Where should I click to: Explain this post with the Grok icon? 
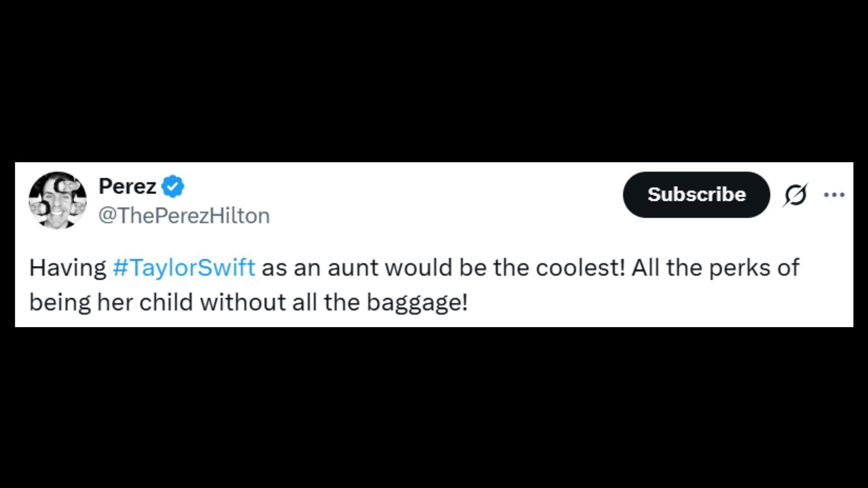[795, 195]
